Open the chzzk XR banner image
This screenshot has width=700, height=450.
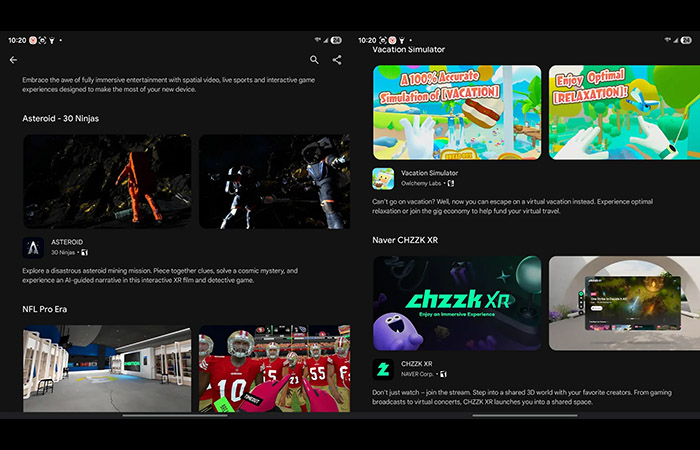[457, 303]
